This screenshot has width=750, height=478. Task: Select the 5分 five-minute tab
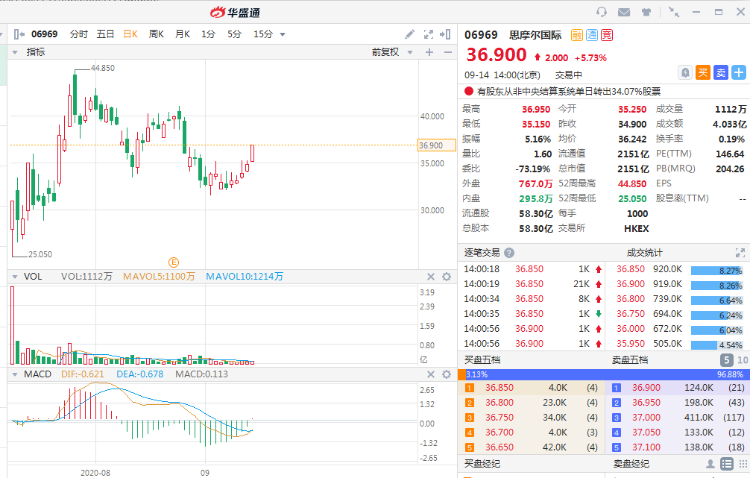[x=234, y=34]
